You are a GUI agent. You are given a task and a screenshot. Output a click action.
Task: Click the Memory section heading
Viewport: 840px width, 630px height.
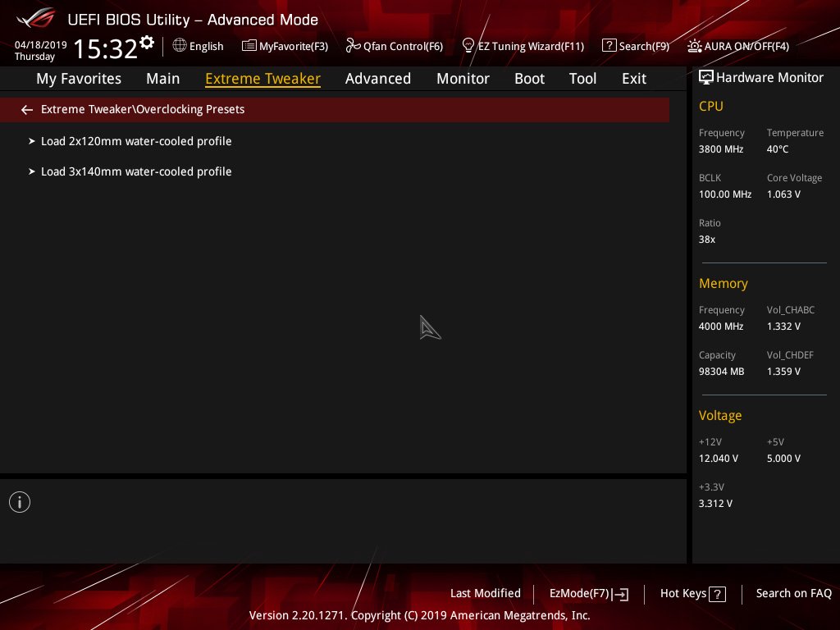click(724, 283)
